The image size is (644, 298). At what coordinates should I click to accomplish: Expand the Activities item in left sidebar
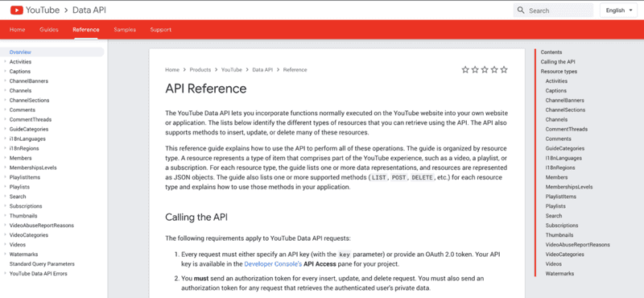[5, 62]
